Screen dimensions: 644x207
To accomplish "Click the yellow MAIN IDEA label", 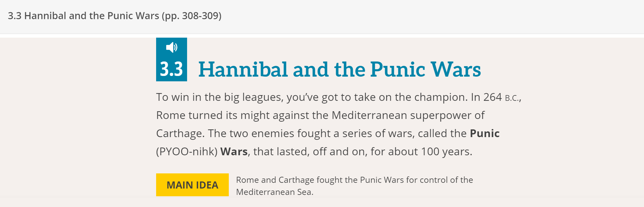I will pos(192,185).
